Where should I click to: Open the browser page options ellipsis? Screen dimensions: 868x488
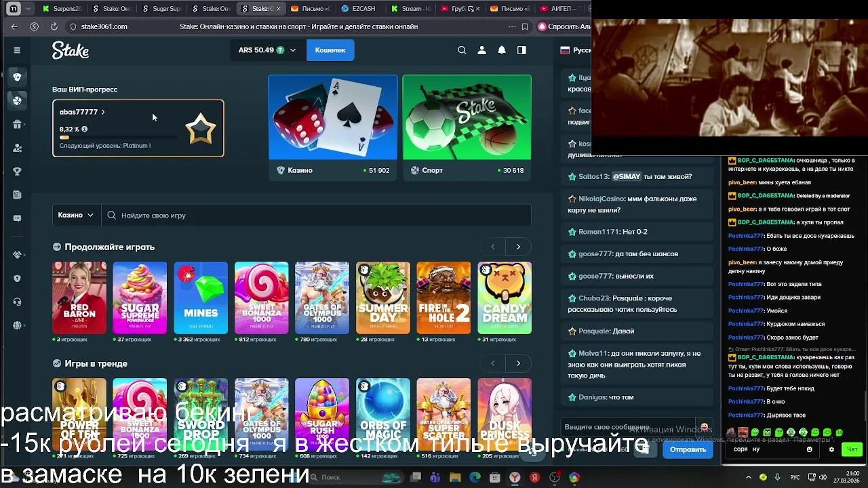[x=511, y=26]
